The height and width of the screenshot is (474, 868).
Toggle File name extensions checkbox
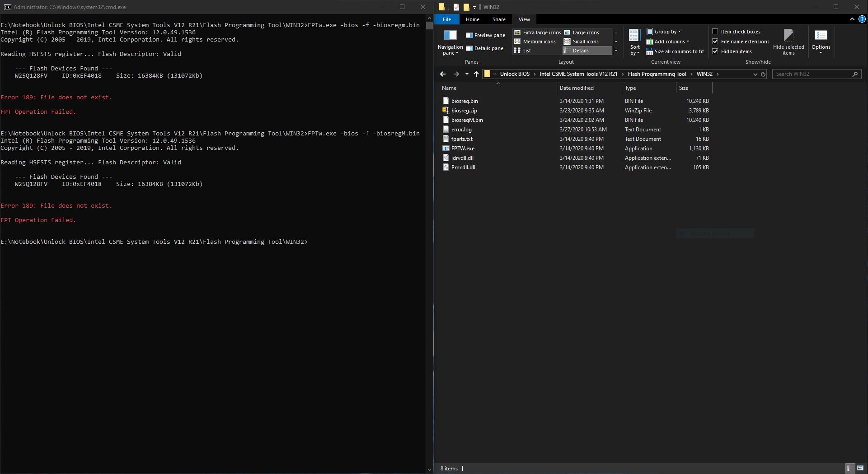(715, 42)
